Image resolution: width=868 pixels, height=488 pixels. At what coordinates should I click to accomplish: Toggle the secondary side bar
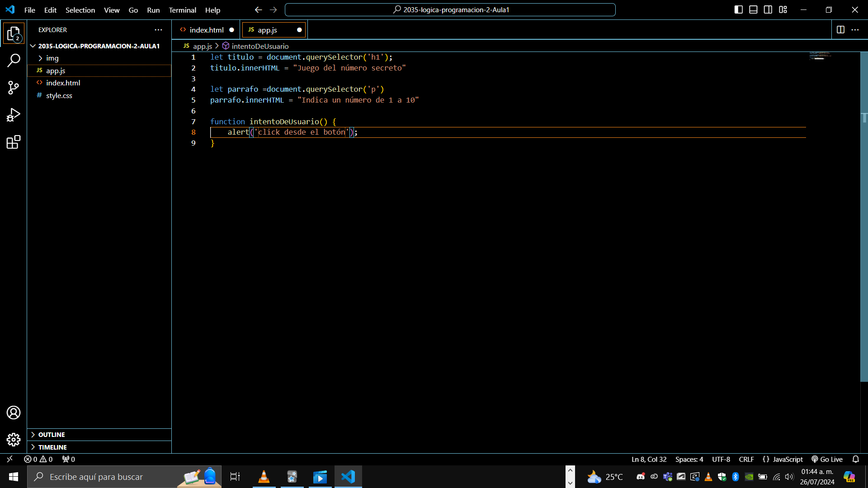click(768, 9)
